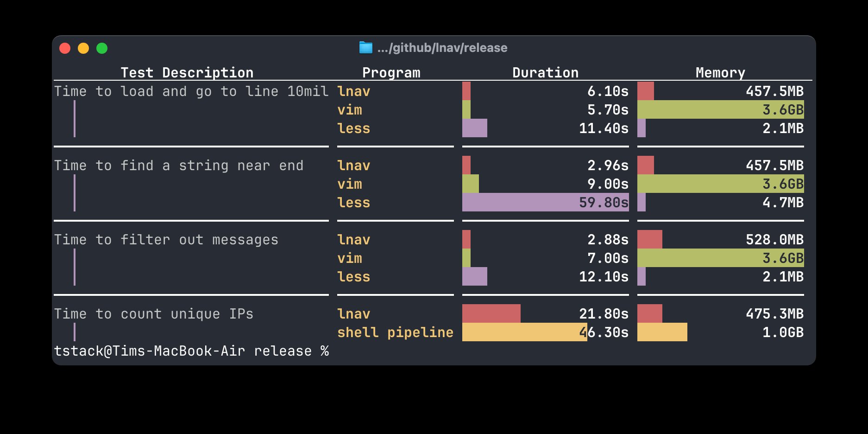Click the yellow minimize window button
868x434 pixels.
click(x=83, y=48)
